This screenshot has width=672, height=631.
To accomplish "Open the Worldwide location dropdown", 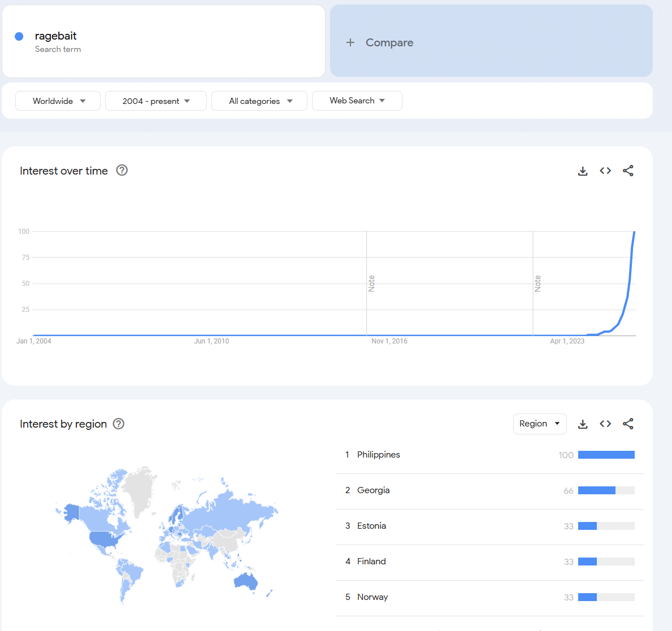I will click(58, 101).
